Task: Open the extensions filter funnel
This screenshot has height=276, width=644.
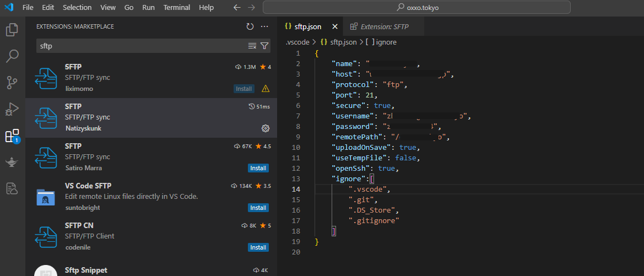Action: 264,46
